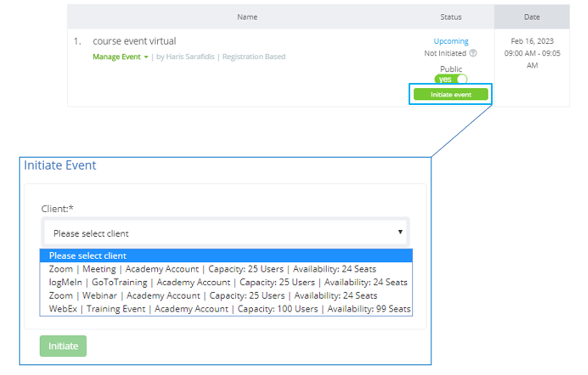The height and width of the screenshot is (375, 588).
Task: Open the course event virtual title
Action: click(x=134, y=41)
